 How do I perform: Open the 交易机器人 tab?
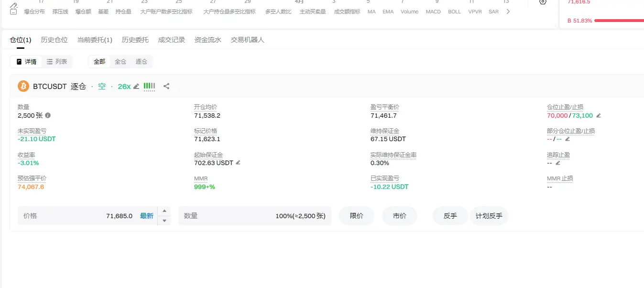248,40
